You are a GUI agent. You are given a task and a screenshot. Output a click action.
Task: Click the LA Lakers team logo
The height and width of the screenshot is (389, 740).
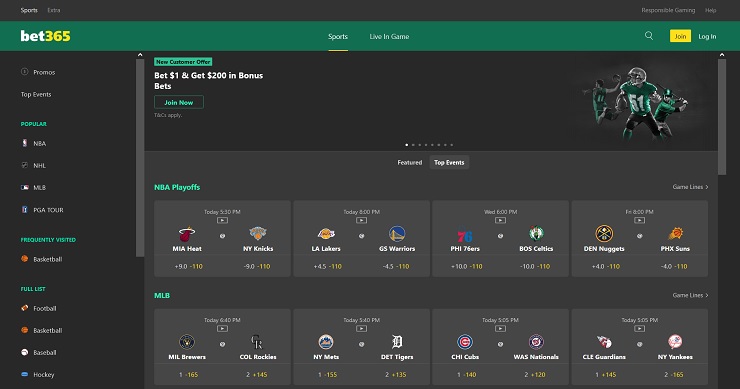(326, 234)
